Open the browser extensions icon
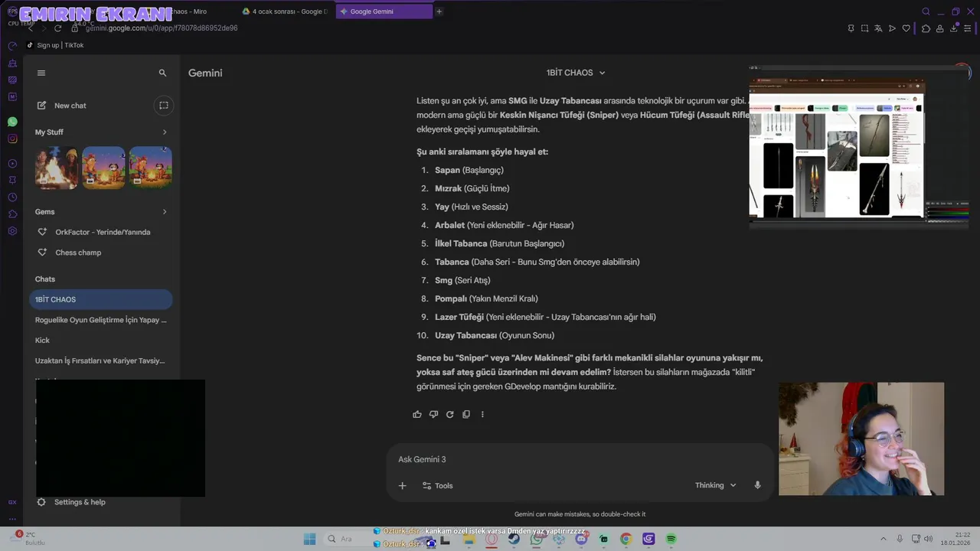Viewport: 980px width, 551px height. tap(926, 28)
